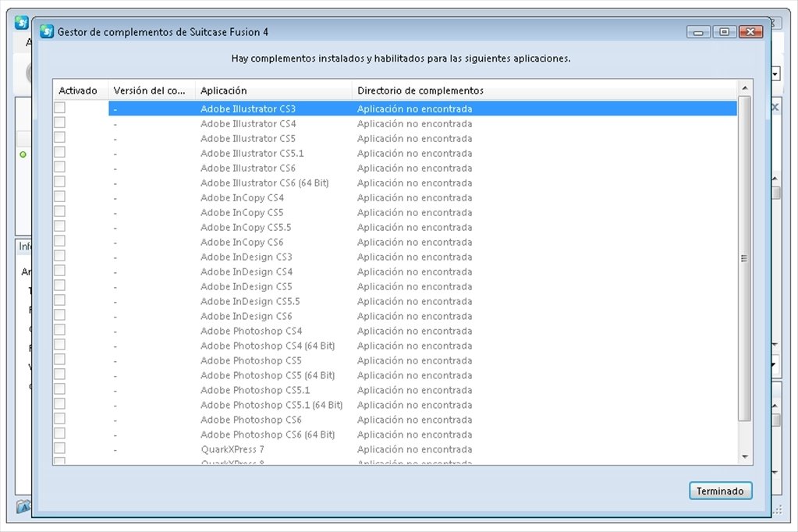Click the Suitcase Fusion icon in dialog title bar
798x532 pixels.
(47, 31)
